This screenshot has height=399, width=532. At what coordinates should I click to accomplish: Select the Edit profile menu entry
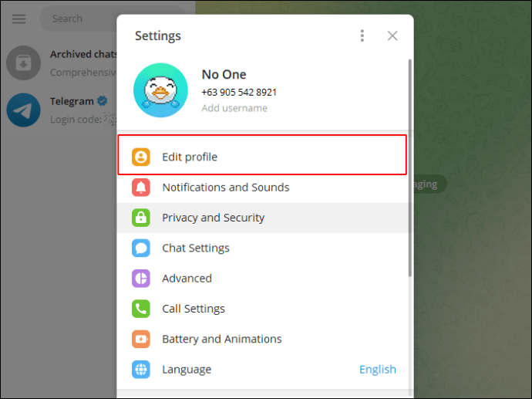(x=190, y=157)
